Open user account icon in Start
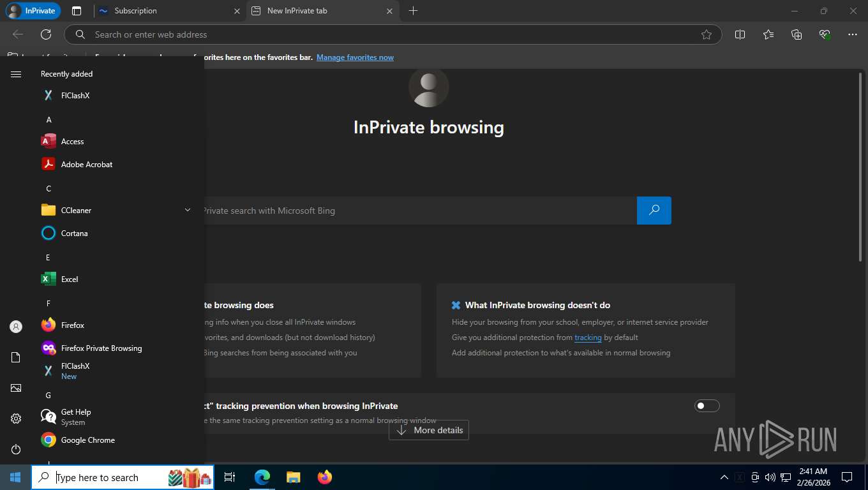This screenshot has width=868, height=490. coord(16,327)
